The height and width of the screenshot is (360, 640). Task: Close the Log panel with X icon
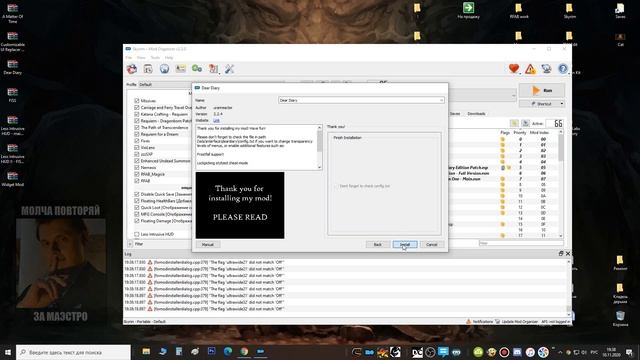coord(568,253)
